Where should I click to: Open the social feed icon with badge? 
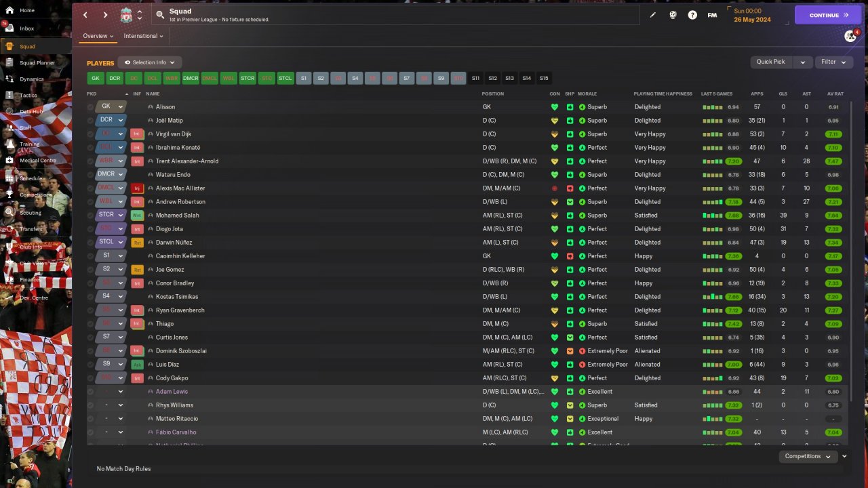pyautogui.click(x=850, y=36)
